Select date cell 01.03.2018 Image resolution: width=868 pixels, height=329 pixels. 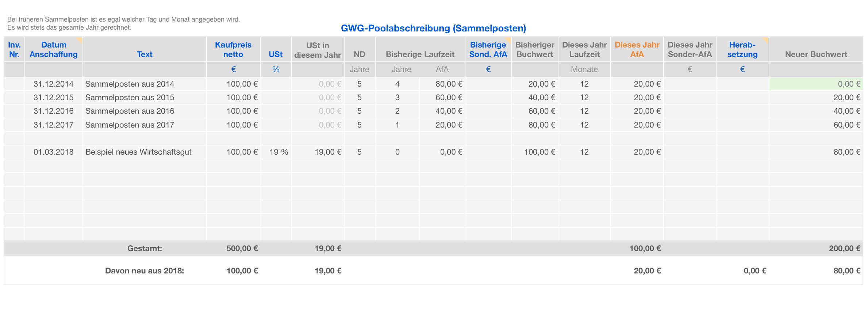(x=54, y=152)
